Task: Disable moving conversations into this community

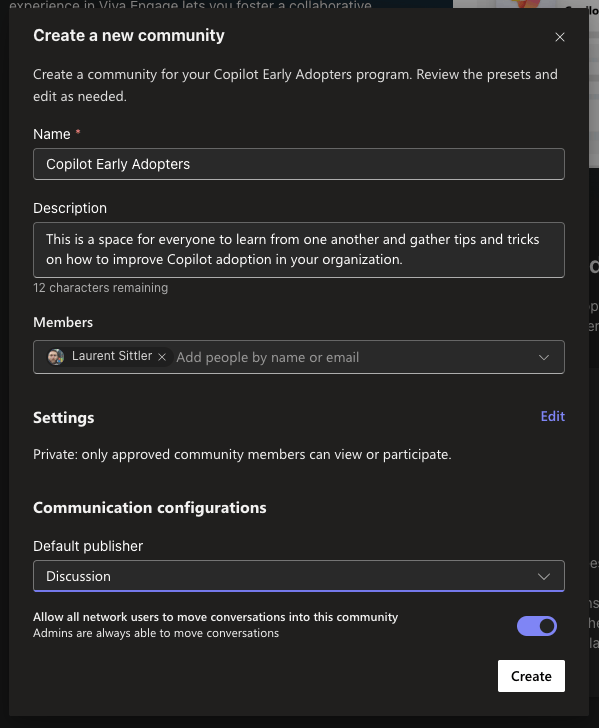Action: (537, 626)
